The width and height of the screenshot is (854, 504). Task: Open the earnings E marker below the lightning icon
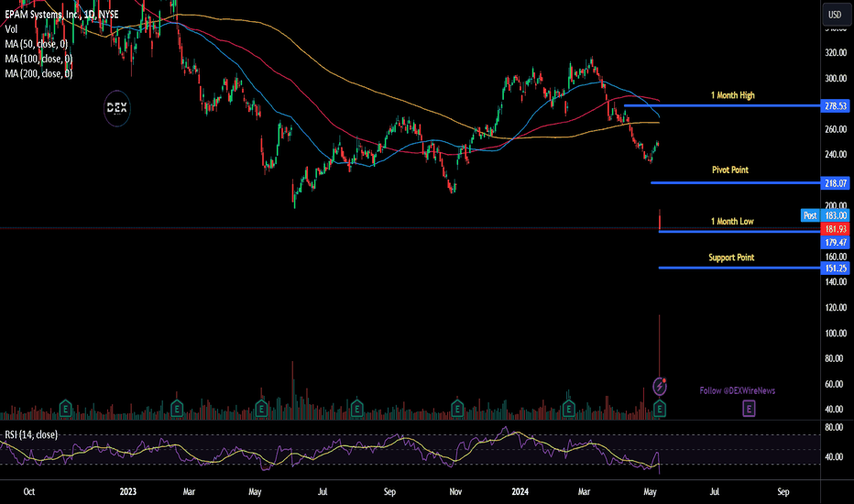pos(660,409)
